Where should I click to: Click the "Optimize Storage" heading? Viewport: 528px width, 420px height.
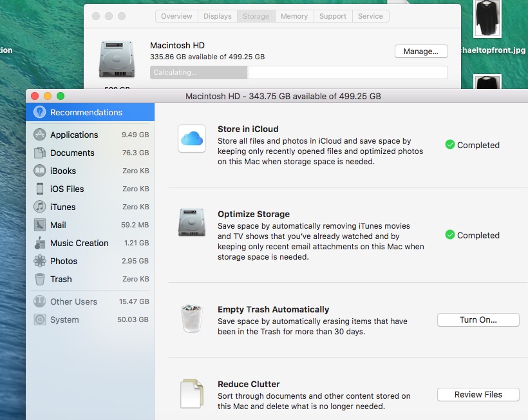point(254,214)
